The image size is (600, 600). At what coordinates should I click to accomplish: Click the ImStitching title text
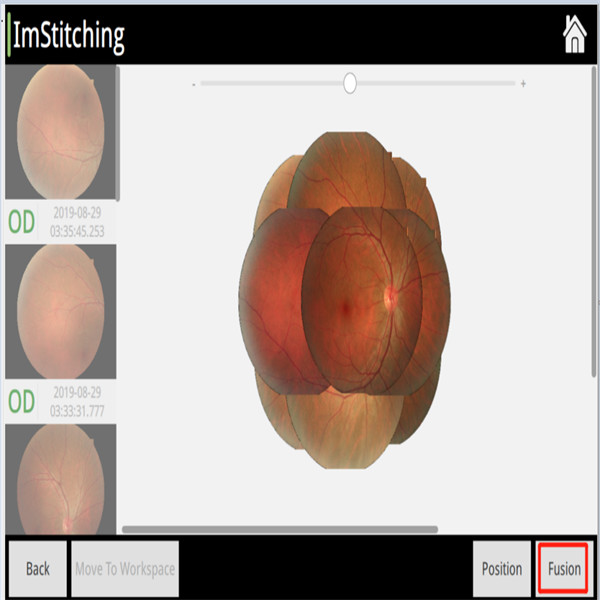[x=70, y=36]
